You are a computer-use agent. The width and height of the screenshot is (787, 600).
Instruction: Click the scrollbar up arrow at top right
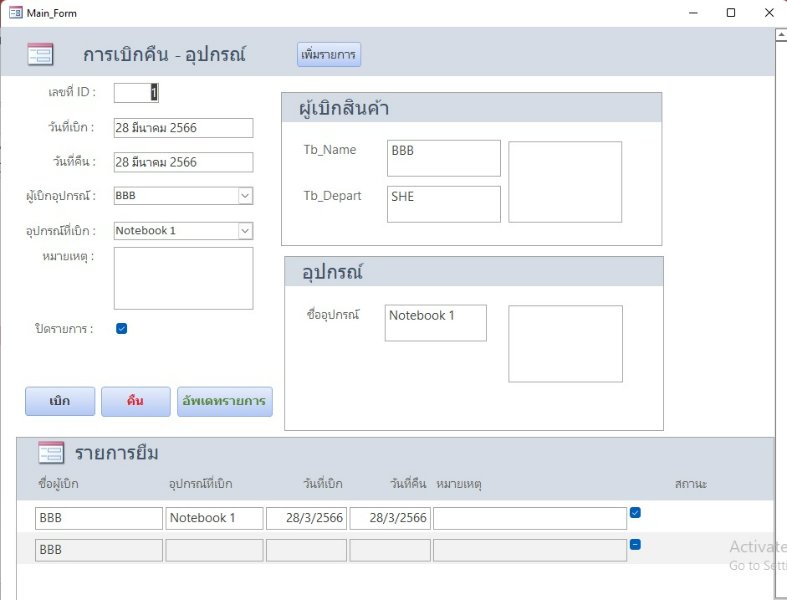780,35
